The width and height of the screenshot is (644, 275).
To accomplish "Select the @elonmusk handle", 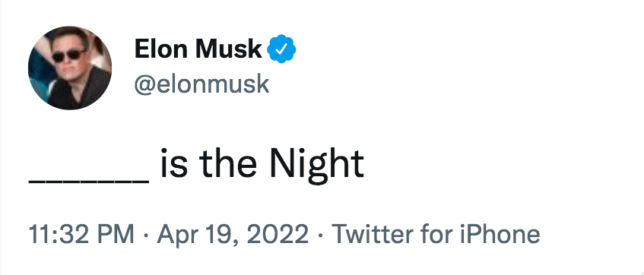I will pyautogui.click(x=201, y=84).
